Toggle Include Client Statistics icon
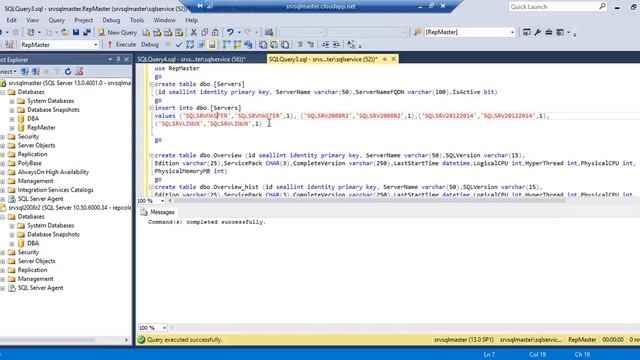The image size is (640, 360). pyautogui.click(x=248, y=44)
